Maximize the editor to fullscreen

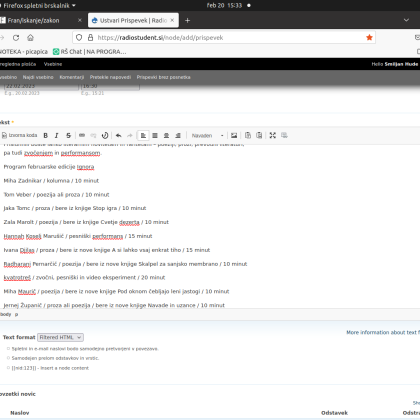point(273,135)
